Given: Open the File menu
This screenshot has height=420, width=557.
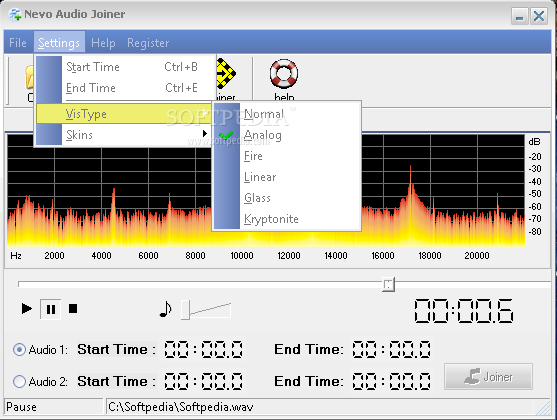Looking at the screenshot, I should tap(18, 43).
